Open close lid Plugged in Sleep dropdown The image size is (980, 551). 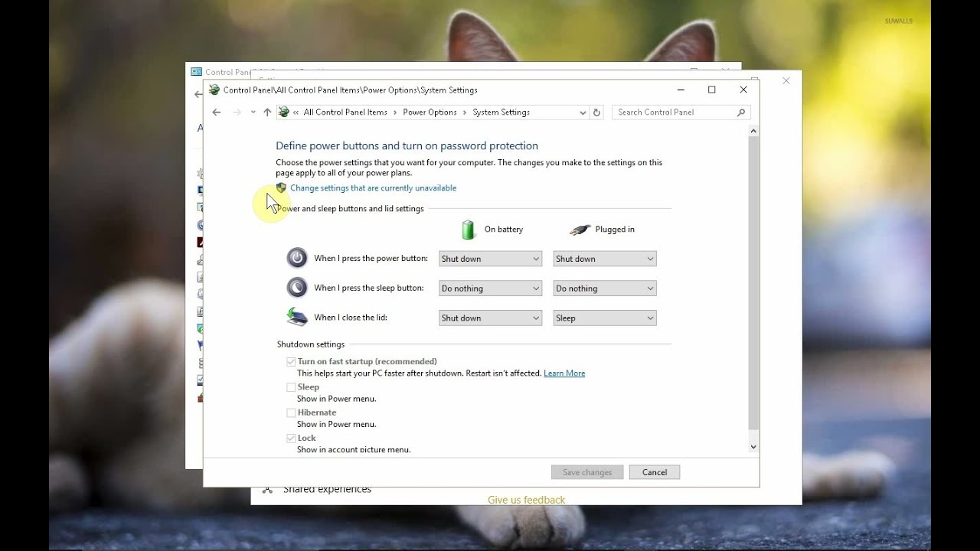tap(605, 318)
